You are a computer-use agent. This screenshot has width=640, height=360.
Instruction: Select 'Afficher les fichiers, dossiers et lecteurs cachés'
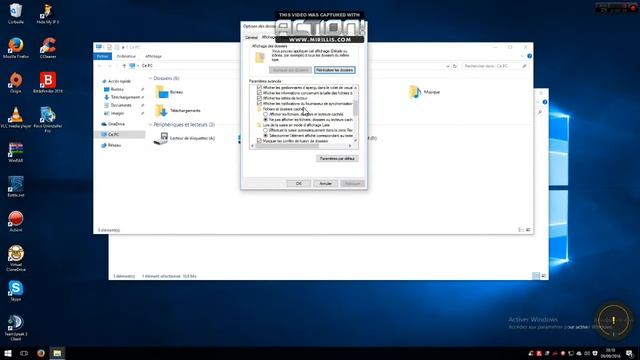(x=265, y=114)
